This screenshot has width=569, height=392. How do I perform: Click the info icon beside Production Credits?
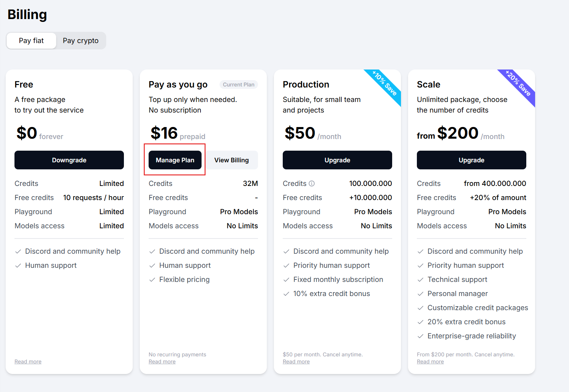(x=312, y=183)
